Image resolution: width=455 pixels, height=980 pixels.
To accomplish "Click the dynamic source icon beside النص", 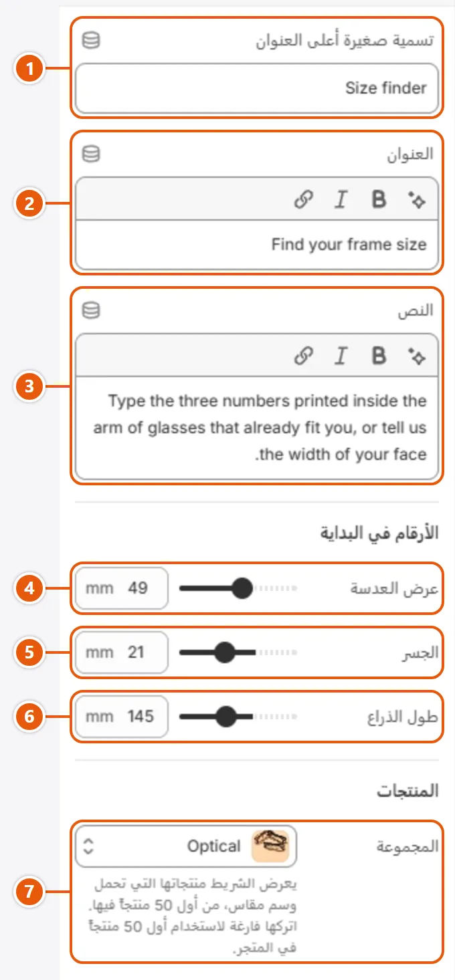I will click(x=91, y=311).
